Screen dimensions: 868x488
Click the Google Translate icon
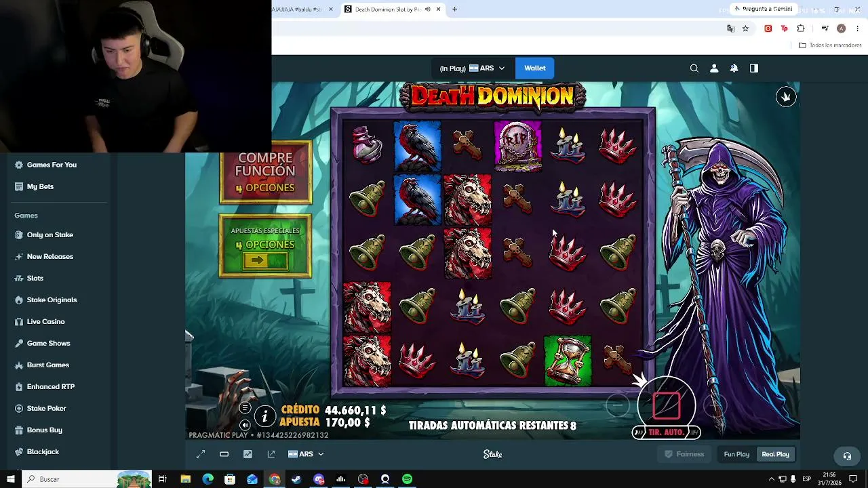click(730, 28)
